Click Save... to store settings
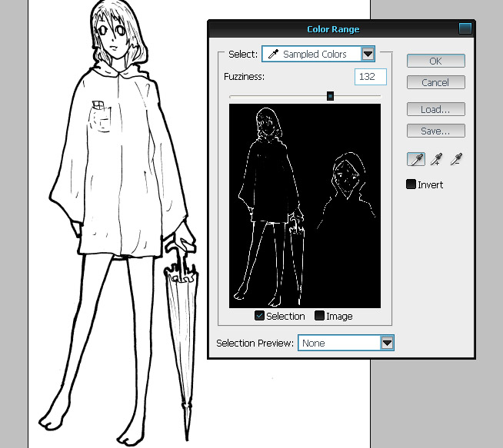 (435, 131)
